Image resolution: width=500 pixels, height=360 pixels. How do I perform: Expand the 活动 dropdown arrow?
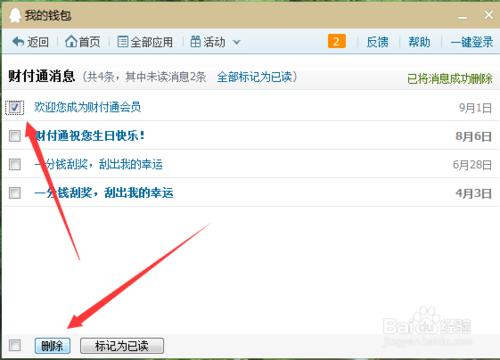(236, 42)
